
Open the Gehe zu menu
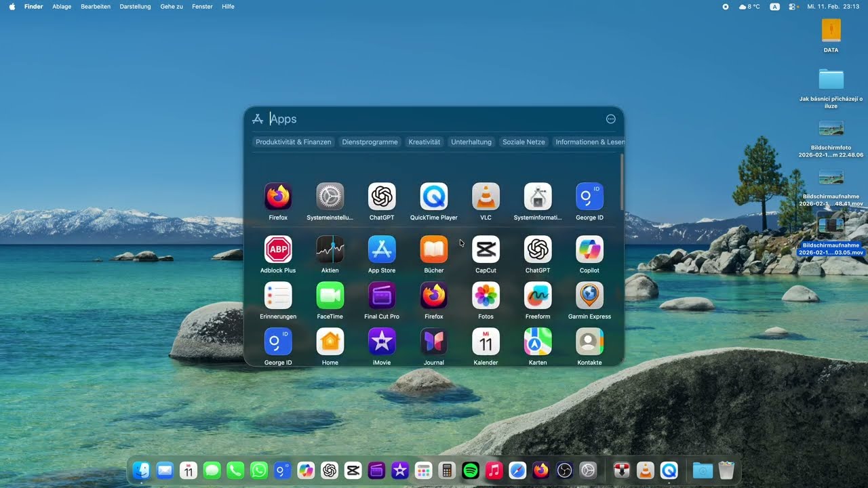[x=172, y=6]
